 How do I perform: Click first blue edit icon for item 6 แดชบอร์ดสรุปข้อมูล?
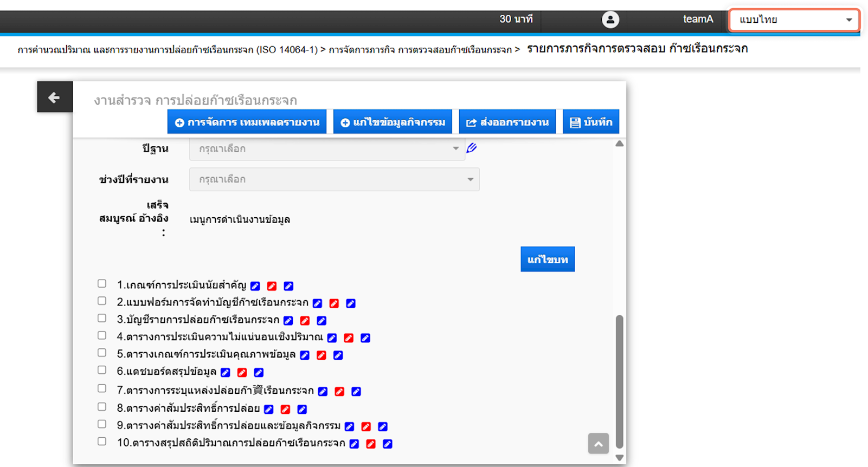[226, 373]
